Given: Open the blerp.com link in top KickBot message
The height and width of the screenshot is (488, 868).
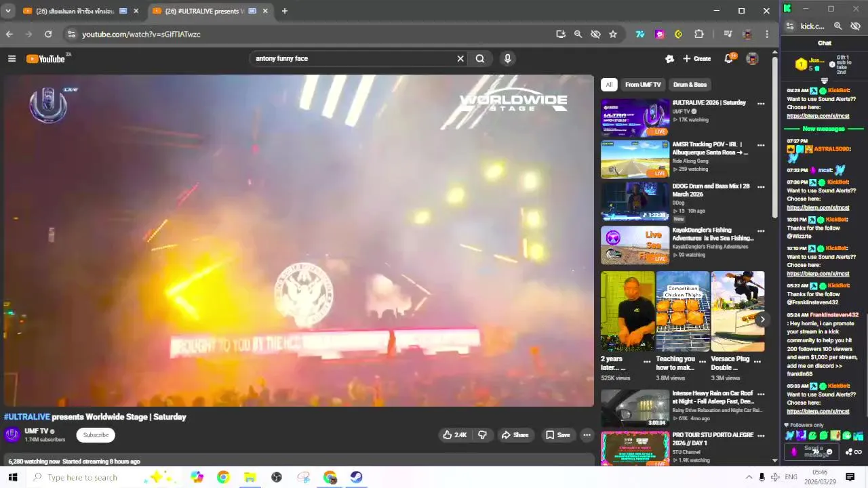Looking at the screenshot, I should [x=818, y=116].
